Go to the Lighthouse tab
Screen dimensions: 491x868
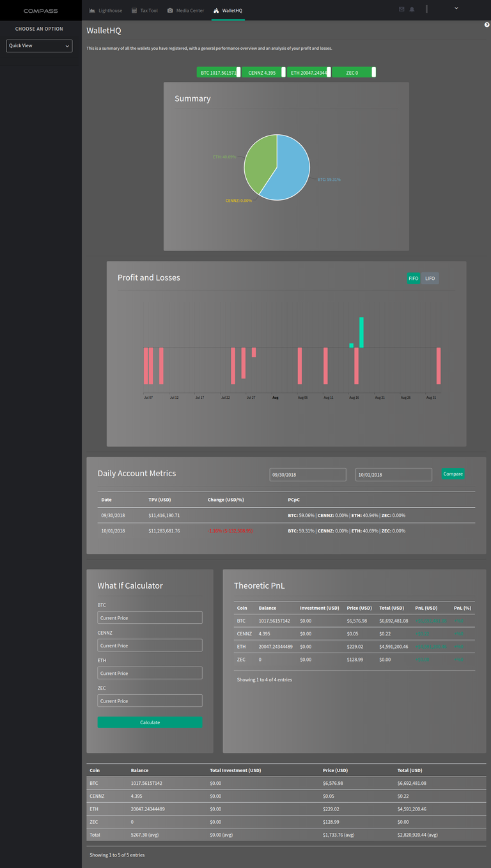[x=105, y=10]
